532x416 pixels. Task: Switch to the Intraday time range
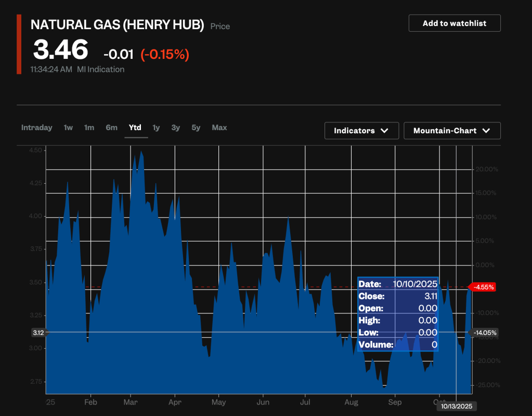point(36,128)
